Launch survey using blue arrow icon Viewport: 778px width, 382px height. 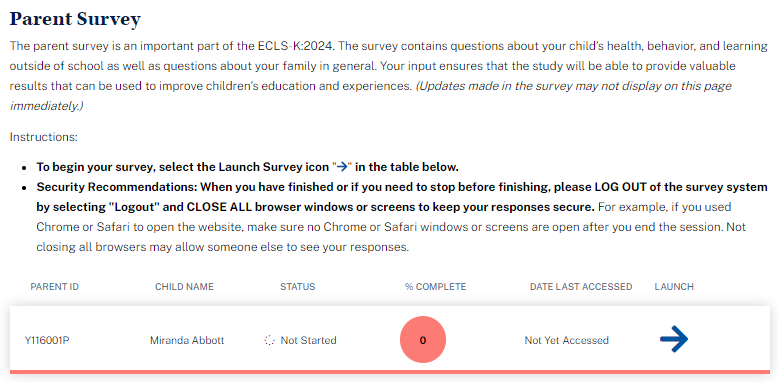point(674,339)
